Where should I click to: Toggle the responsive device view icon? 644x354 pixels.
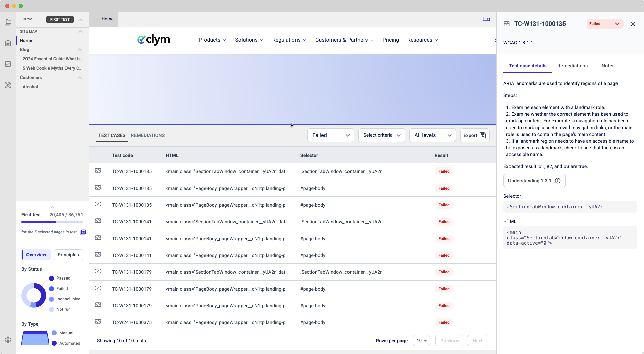tap(486, 19)
